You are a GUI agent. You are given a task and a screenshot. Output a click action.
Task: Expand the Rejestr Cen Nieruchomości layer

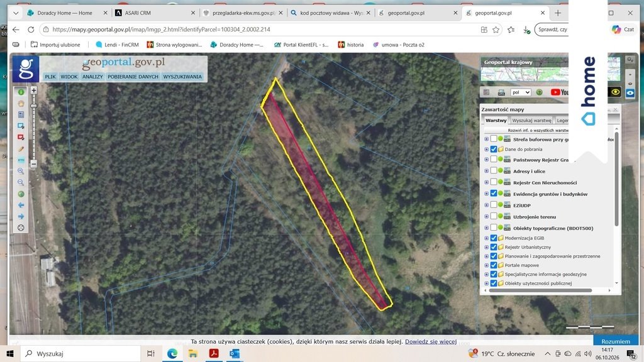point(486,182)
